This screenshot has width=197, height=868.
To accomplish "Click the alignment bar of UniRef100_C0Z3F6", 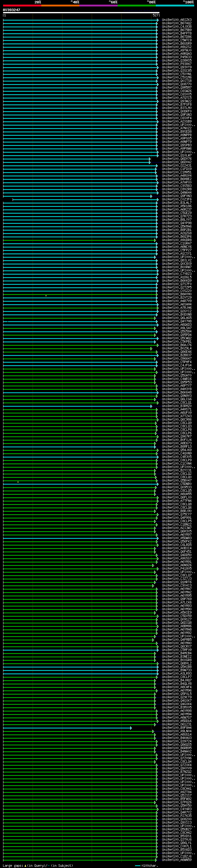I will click(x=86, y=200).
